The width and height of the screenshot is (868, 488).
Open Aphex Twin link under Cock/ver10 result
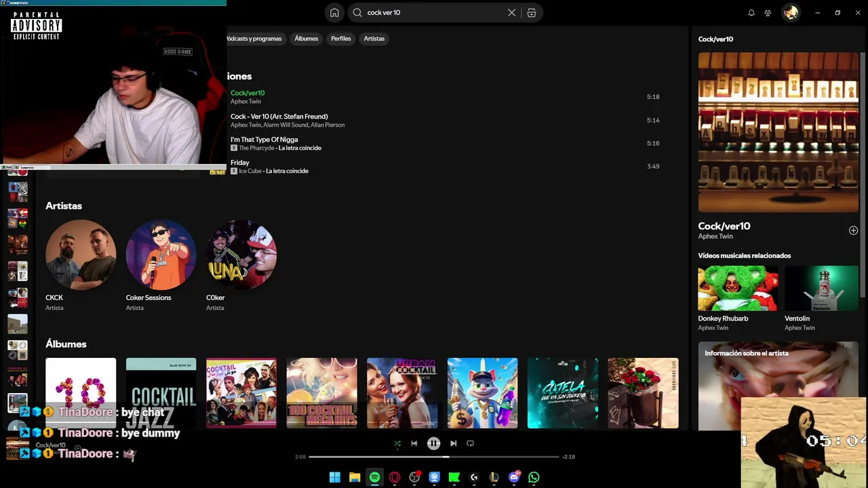[x=245, y=102]
